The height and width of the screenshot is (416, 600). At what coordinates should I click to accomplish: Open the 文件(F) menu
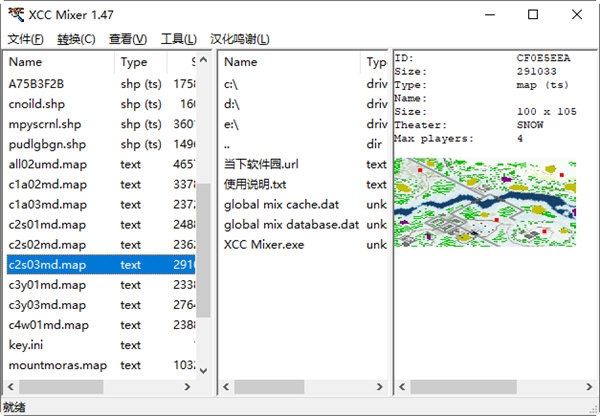click(x=25, y=39)
